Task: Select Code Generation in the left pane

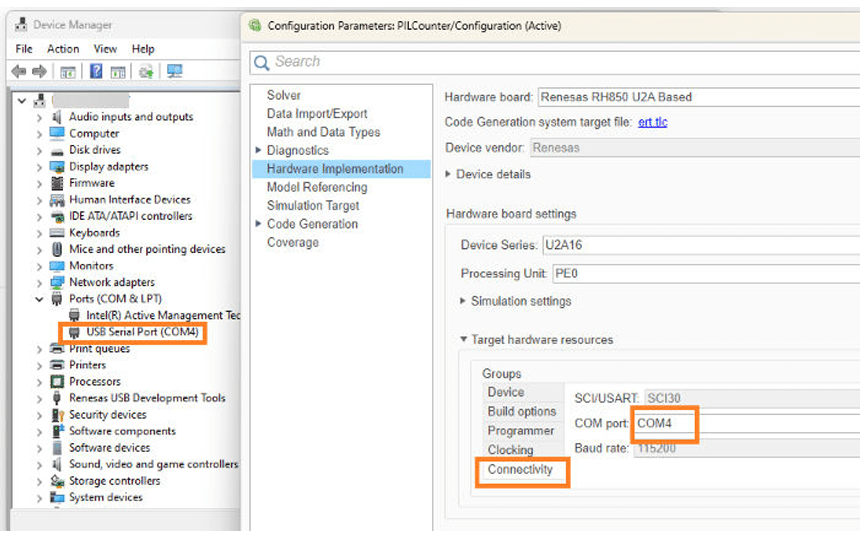Action: pyautogui.click(x=312, y=224)
